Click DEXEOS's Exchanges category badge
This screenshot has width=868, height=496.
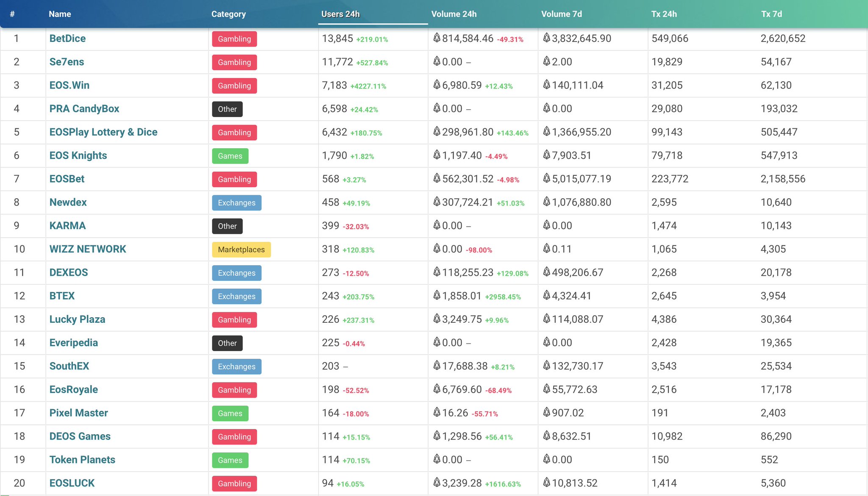coord(237,273)
